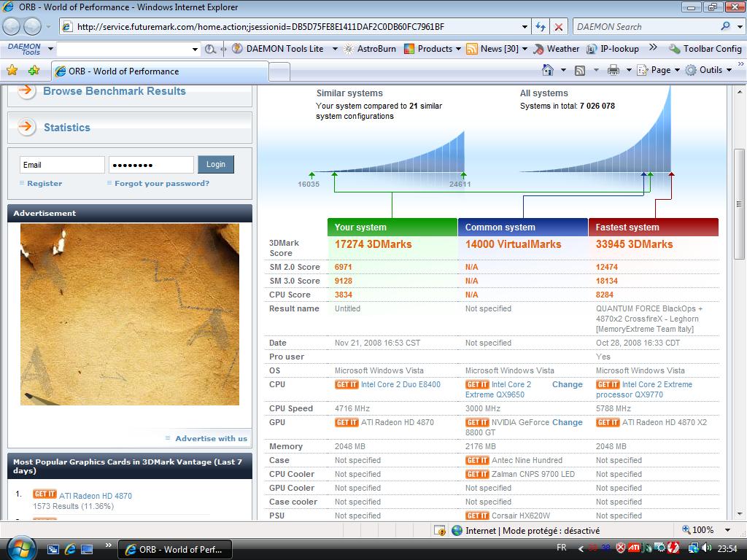Focus the Email input field
This screenshot has width=747, height=560.
(x=62, y=165)
